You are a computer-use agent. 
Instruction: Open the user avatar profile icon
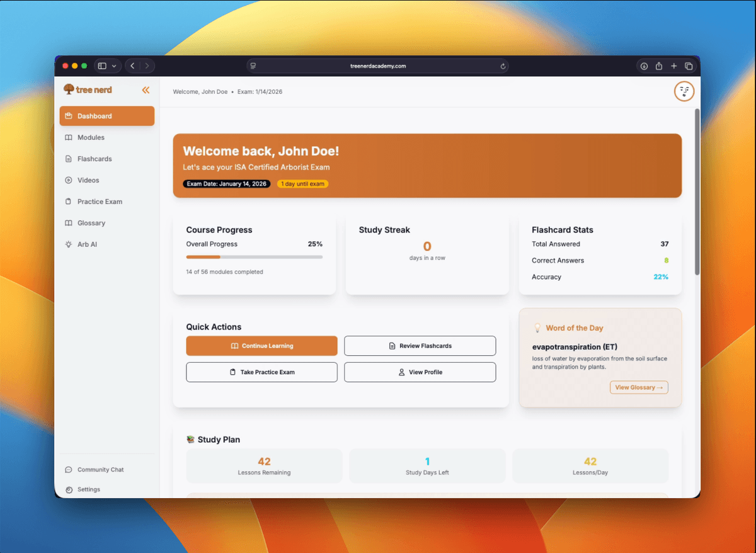[684, 91]
